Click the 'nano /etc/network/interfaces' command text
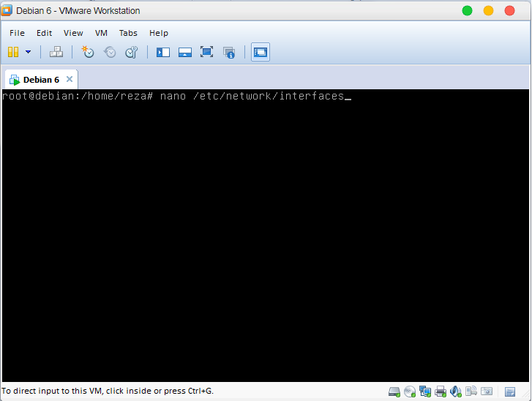The height and width of the screenshot is (401, 532). click(252, 96)
